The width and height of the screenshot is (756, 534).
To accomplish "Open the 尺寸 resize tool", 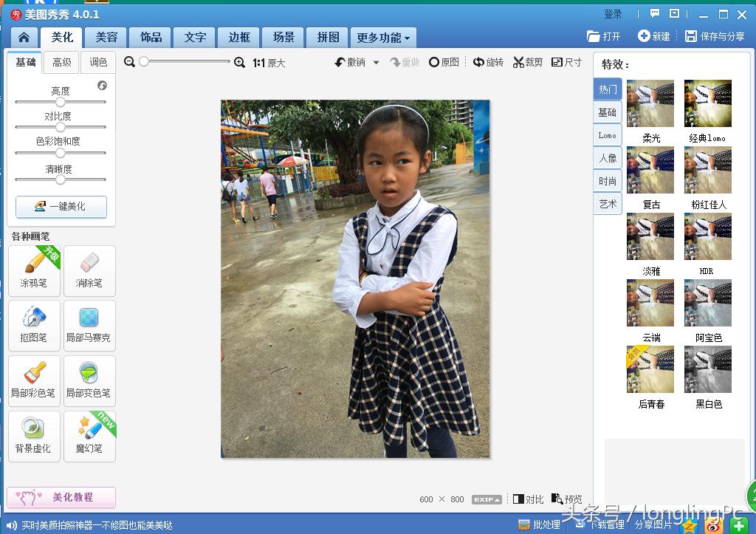I will click(566, 62).
